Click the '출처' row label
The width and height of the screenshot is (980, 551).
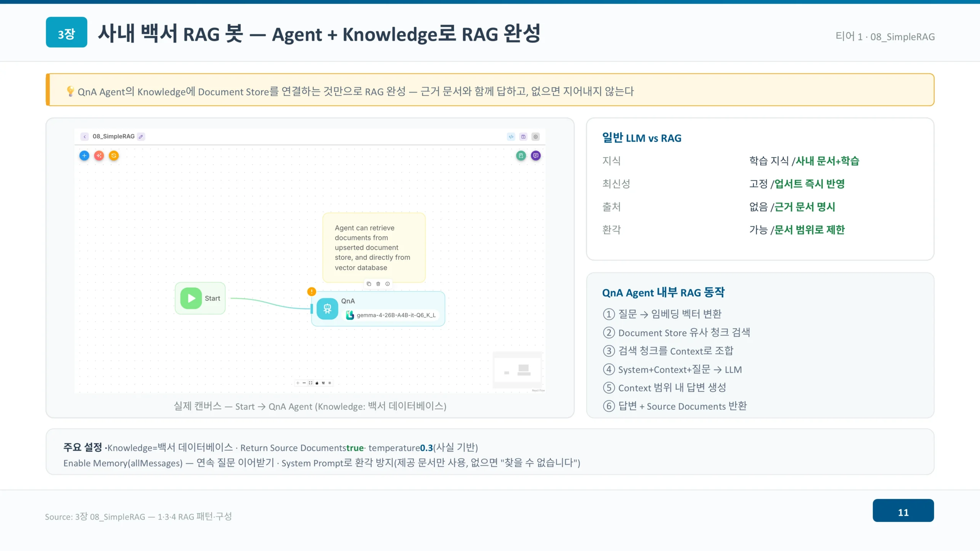click(611, 207)
